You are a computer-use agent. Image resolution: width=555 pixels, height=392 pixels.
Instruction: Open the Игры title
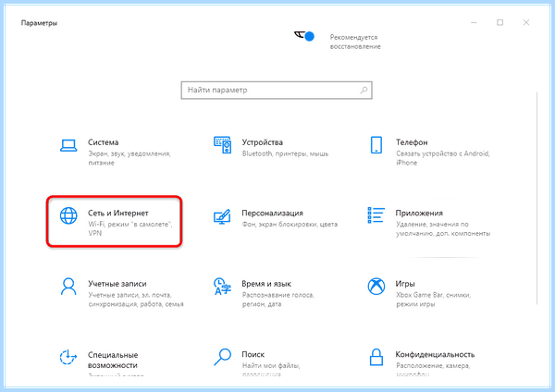405,284
